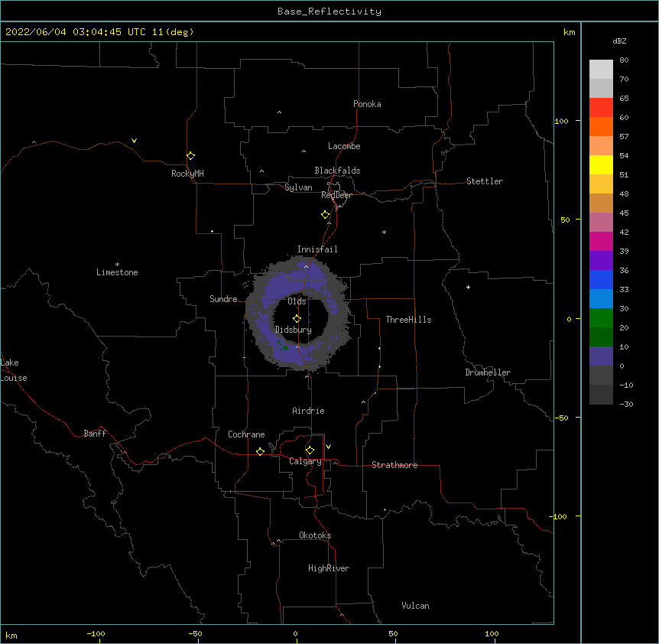Image resolution: width=659 pixels, height=644 pixels.
Task: Click the yellow V marker east of Calgary
Action: point(328,447)
